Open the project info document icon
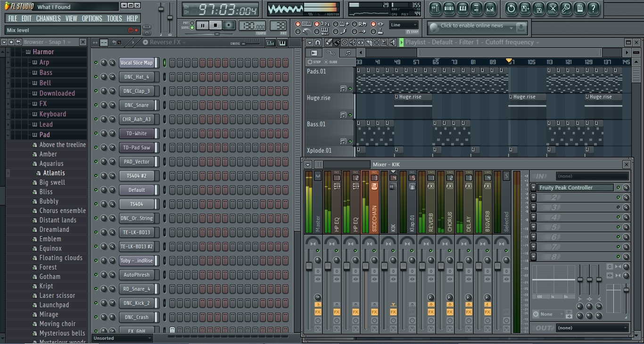This screenshot has height=344, width=644. (x=579, y=8)
